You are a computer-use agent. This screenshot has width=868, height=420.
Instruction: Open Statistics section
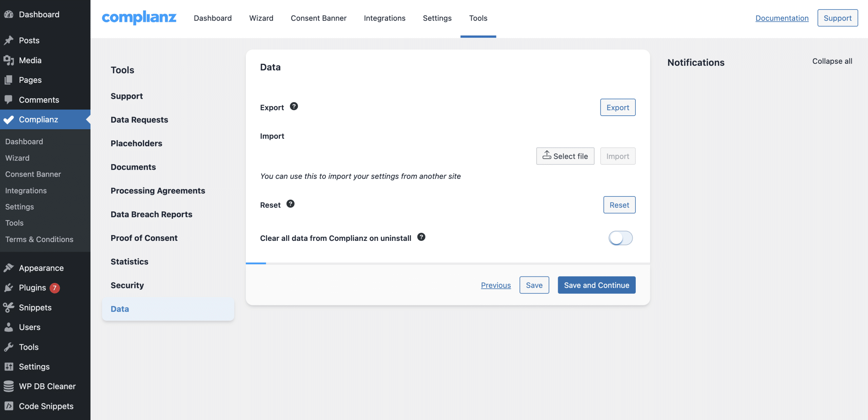129,262
